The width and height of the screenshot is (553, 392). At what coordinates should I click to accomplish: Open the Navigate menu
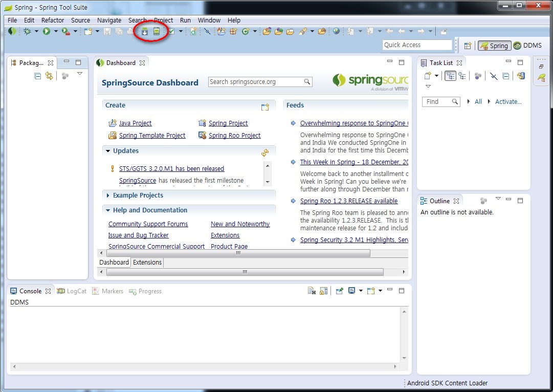tap(109, 20)
